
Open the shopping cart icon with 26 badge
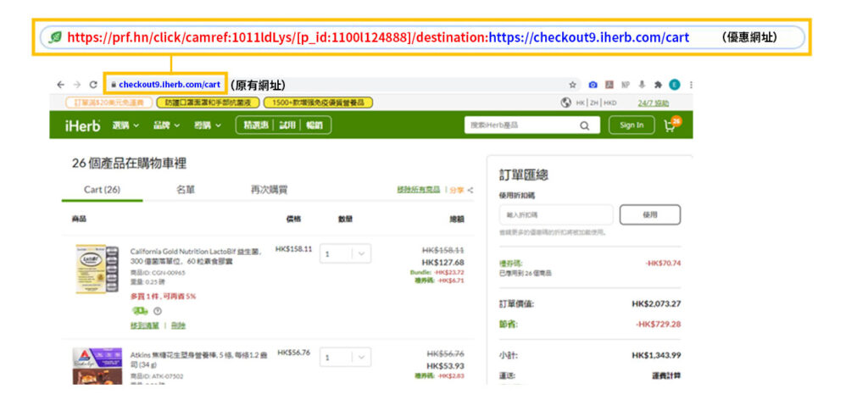pos(671,125)
